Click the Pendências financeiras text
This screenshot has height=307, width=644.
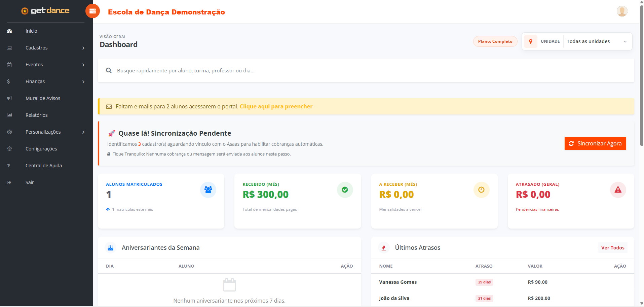pos(537,209)
